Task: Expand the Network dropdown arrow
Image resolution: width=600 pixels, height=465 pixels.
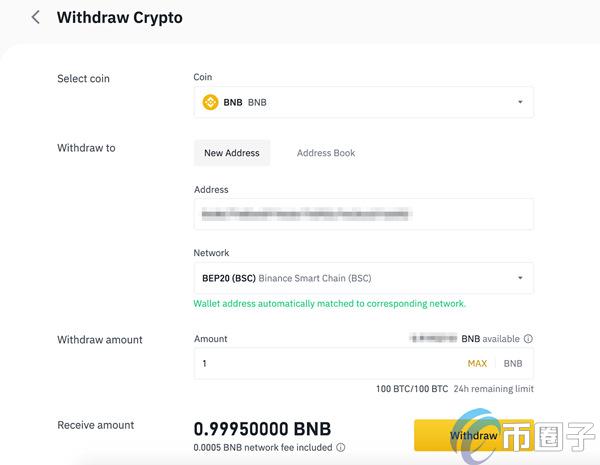Action: click(520, 278)
